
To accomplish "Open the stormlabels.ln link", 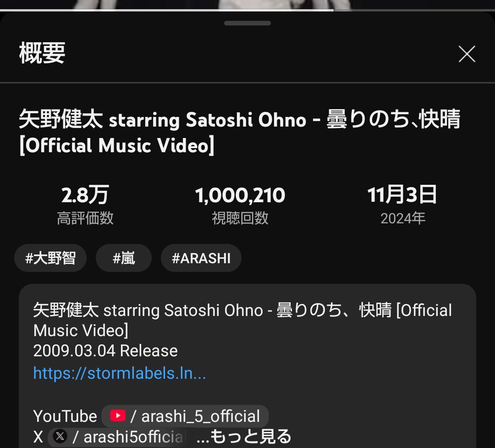I will [x=120, y=373].
